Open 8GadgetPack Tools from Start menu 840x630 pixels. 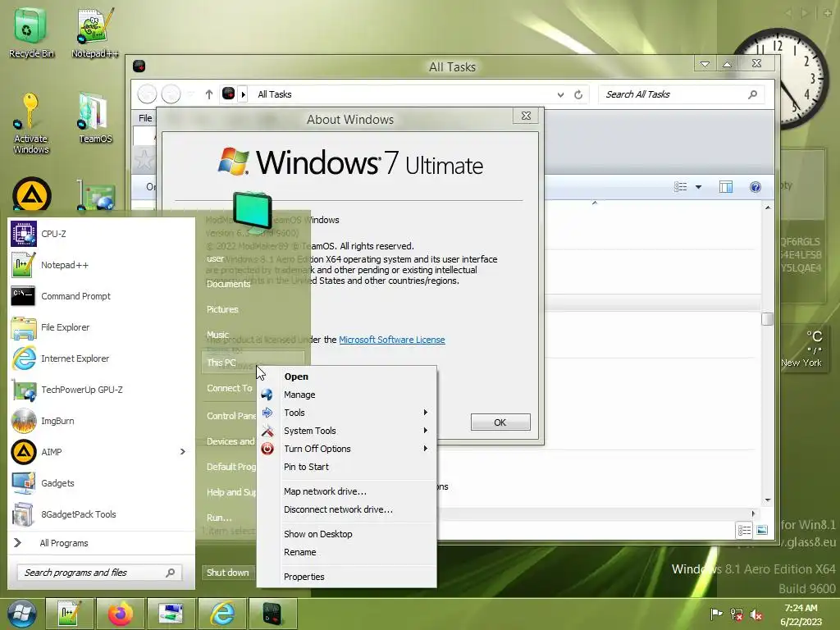(x=101, y=514)
